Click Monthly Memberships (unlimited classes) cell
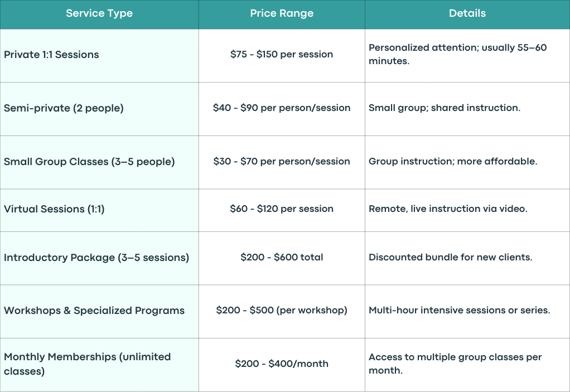Viewport: 570px width, 392px height. [99, 365]
